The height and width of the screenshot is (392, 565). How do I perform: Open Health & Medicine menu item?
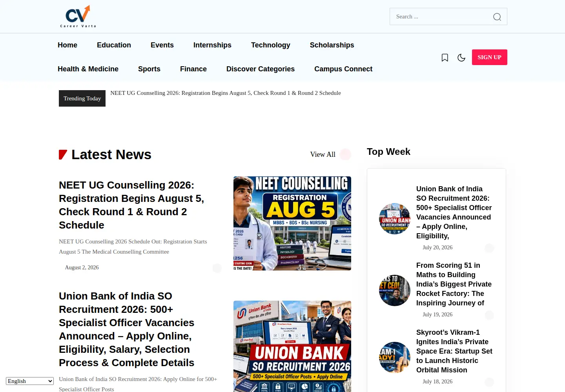88,69
